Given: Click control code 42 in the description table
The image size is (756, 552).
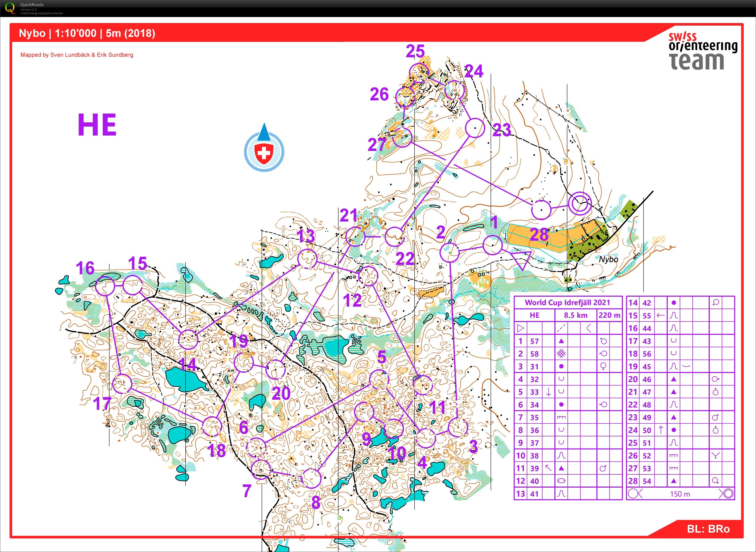Looking at the screenshot, I should click(647, 303).
